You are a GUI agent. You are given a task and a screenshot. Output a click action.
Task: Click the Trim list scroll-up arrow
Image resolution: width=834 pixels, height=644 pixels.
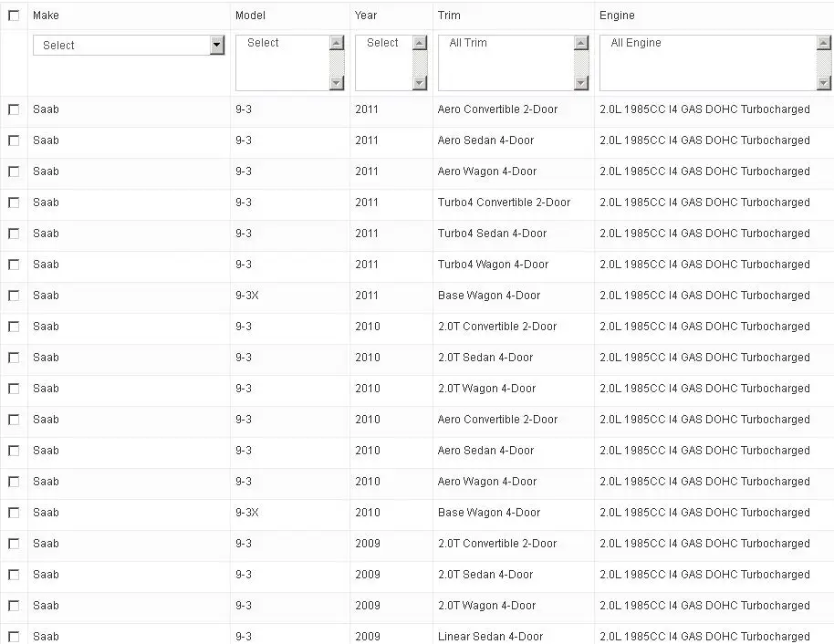pyautogui.click(x=581, y=43)
